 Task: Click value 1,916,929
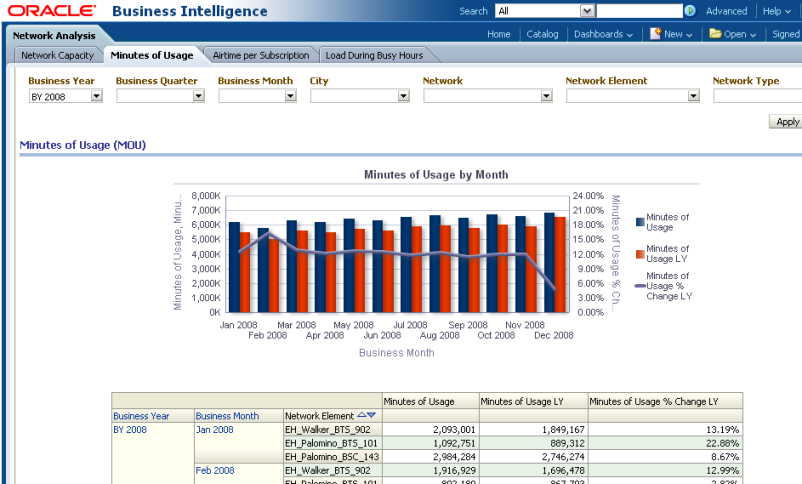coord(454,470)
